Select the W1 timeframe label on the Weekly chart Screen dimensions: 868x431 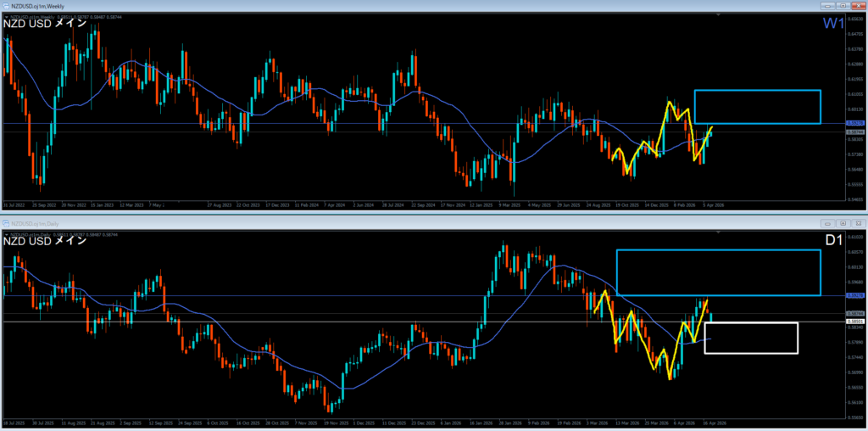click(x=832, y=24)
